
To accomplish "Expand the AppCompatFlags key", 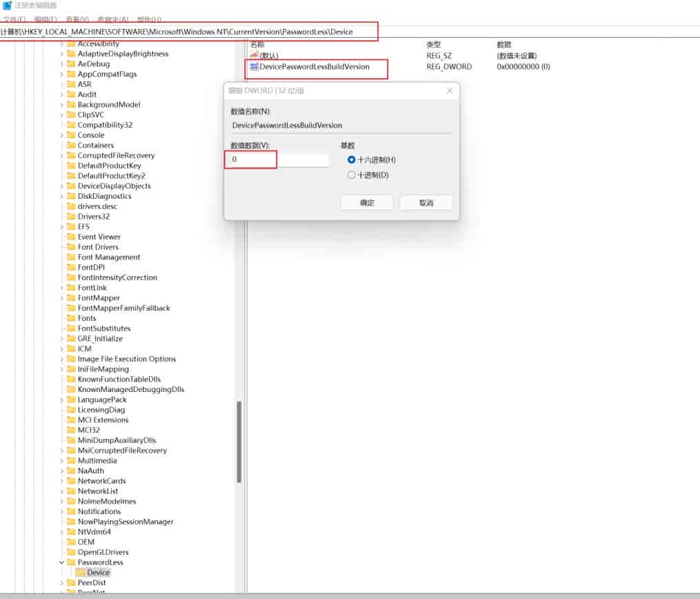I will (61, 74).
